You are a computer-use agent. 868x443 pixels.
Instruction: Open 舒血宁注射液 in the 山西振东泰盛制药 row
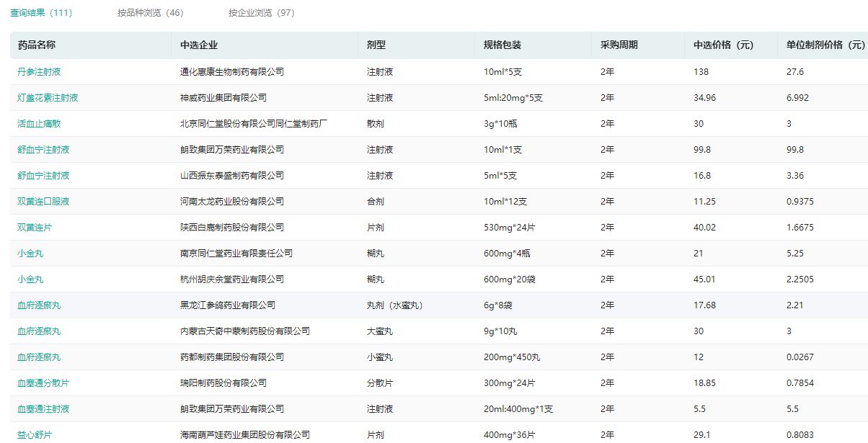(x=43, y=176)
